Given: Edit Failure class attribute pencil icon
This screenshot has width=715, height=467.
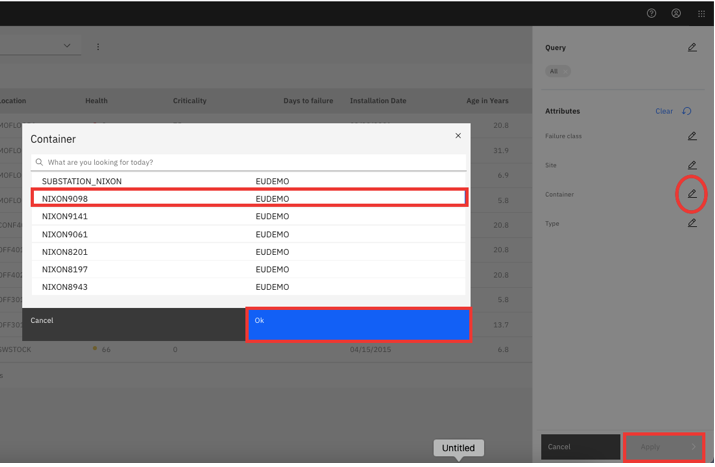Looking at the screenshot, I should [x=692, y=136].
